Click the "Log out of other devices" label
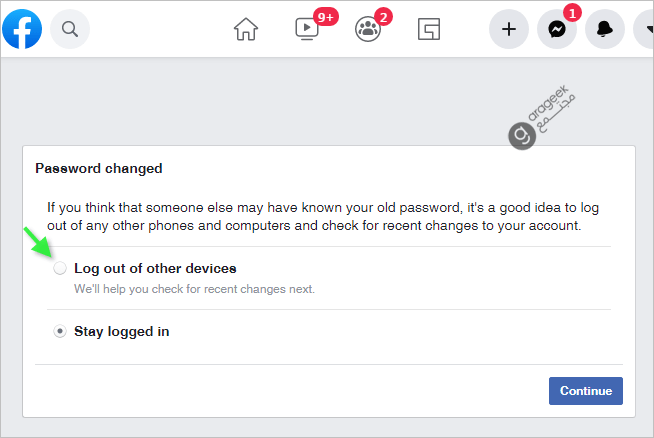Image resolution: width=654 pixels, height=438 pixels. point(155,268)
